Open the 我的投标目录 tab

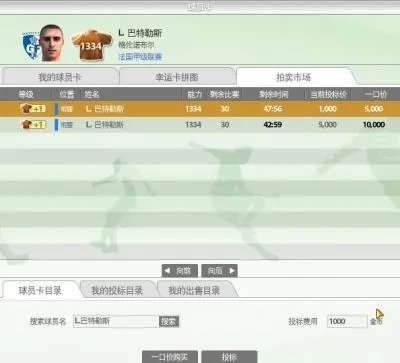(x=117, y=290)
